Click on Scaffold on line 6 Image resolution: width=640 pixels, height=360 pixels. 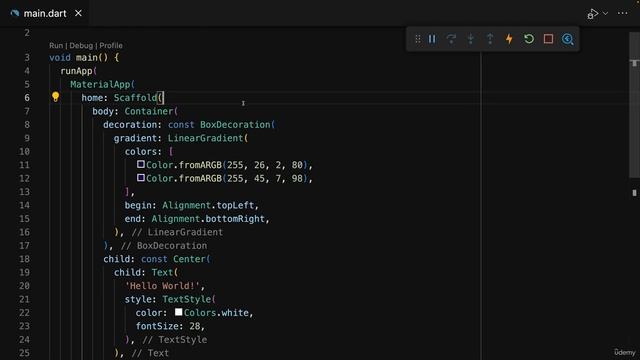coord(135,98)
